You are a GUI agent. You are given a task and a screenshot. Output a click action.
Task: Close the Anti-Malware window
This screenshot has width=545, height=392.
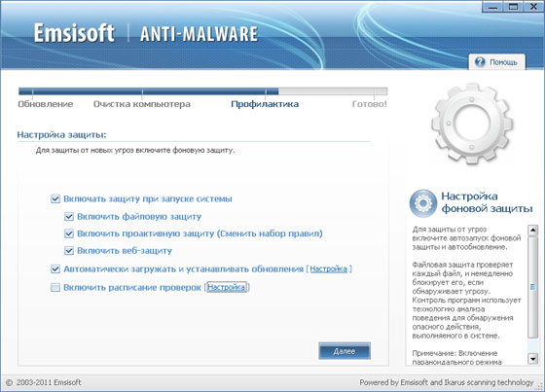533,7
